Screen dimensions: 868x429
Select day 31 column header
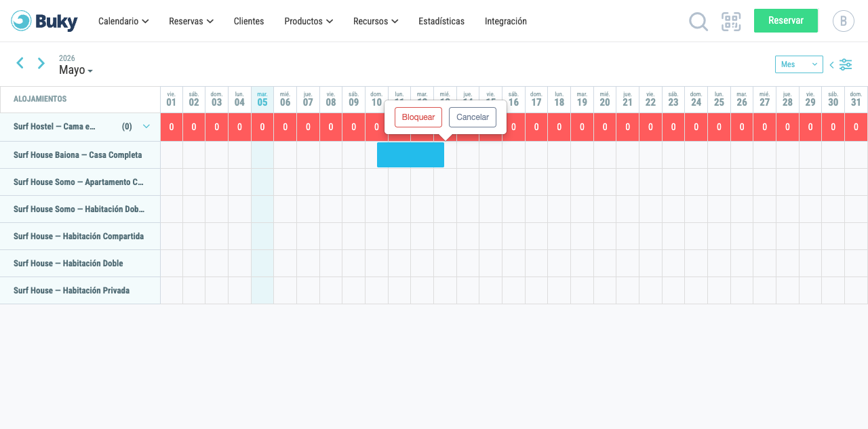(856, 100)
